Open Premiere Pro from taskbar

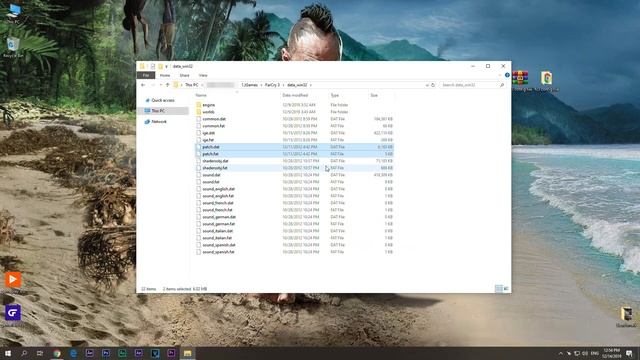click(x=171, y=353)
